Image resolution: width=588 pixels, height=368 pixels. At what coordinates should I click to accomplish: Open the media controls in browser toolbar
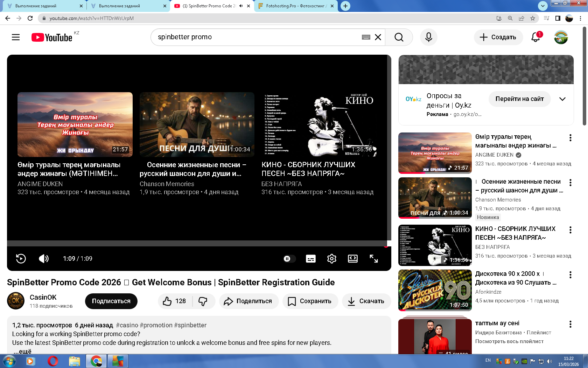[x=546, y=18]
